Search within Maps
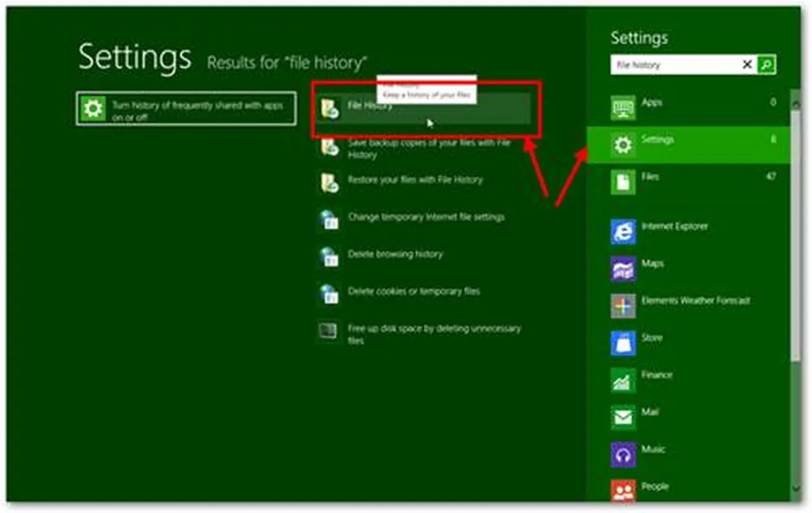The width and height of the screenshot is (812, 513). click(x=688, y=269)
